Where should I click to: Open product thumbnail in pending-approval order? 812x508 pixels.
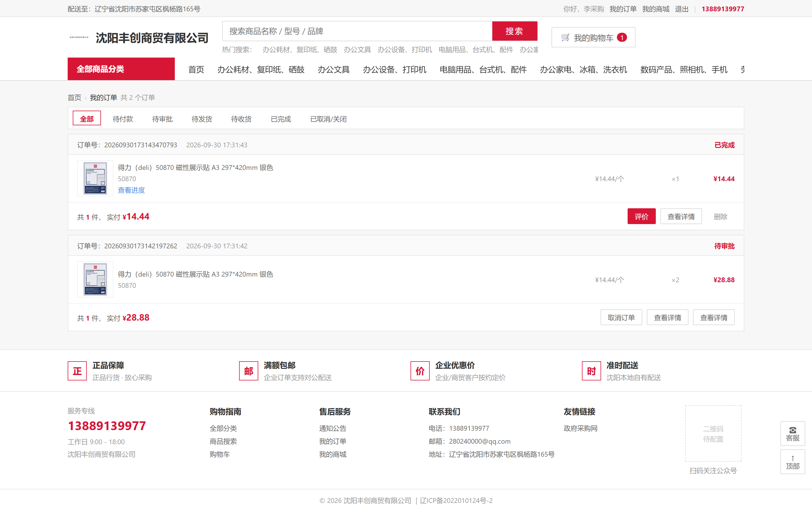coord(95,279)
